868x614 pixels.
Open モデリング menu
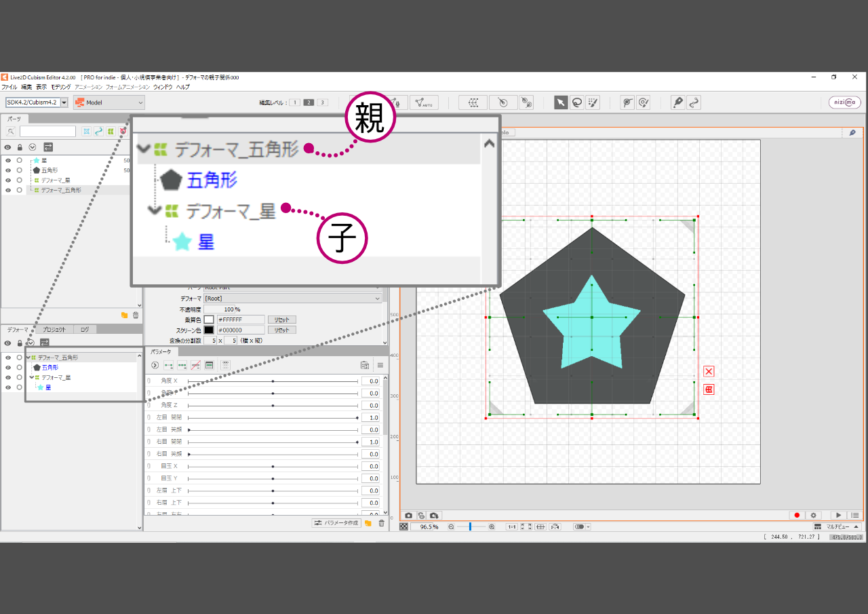(60, 88)
